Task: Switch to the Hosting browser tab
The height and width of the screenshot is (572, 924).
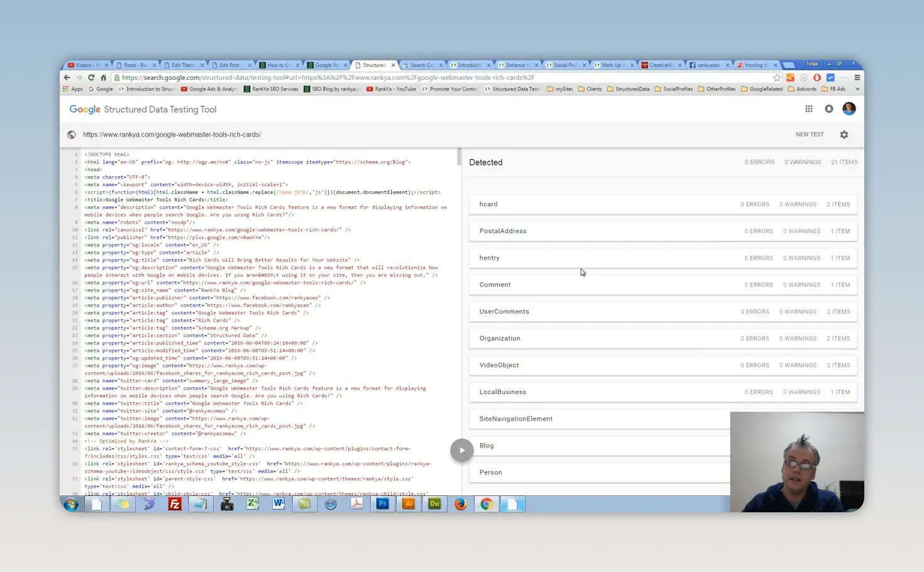Action: (756, 65)
